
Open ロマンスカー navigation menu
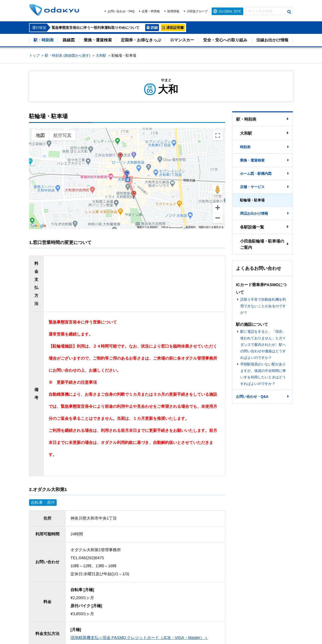[x=182, y=40]
